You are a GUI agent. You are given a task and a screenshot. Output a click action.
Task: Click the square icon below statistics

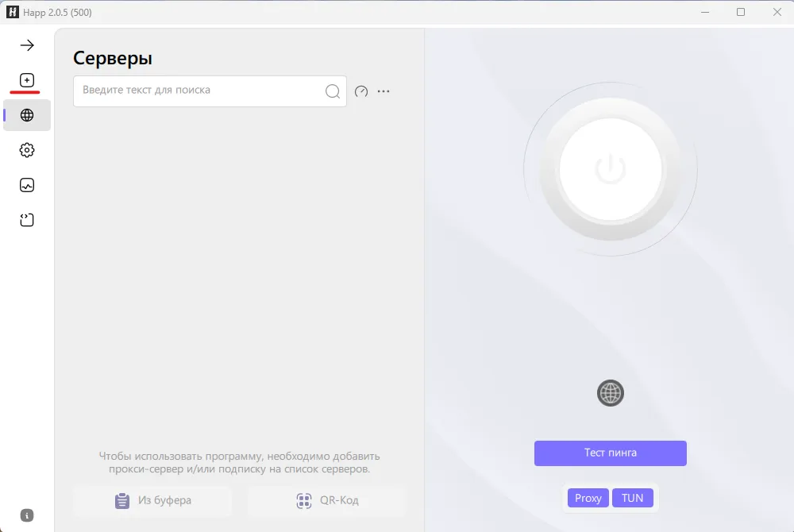(27, 220)
